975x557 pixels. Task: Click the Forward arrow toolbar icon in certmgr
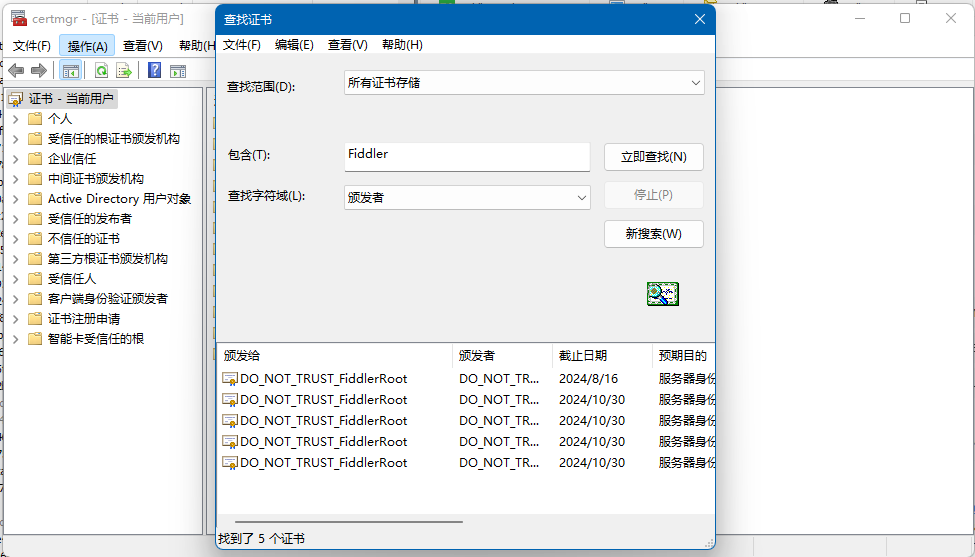(x=39, y=71)
